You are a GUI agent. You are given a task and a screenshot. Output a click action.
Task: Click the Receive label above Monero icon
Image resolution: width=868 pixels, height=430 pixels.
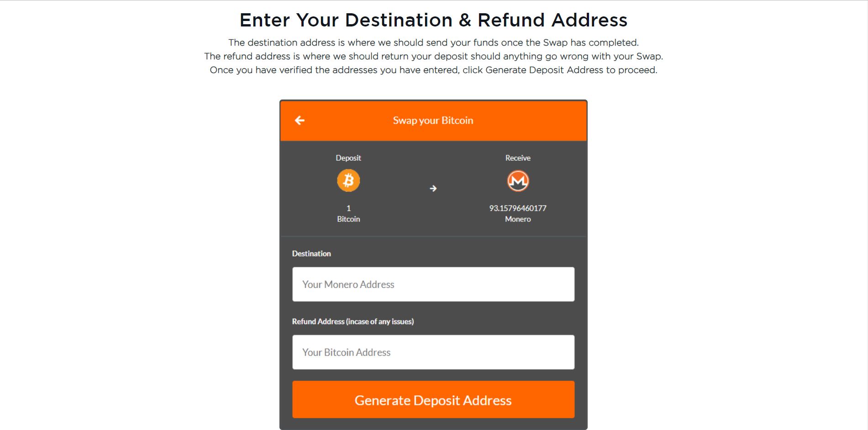point(518,158)
